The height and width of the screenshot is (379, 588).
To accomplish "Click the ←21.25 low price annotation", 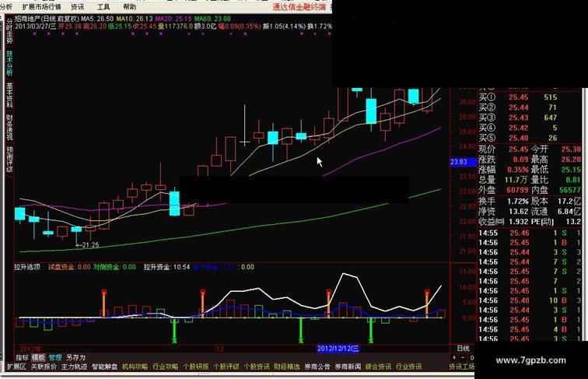I will (87, 245).
